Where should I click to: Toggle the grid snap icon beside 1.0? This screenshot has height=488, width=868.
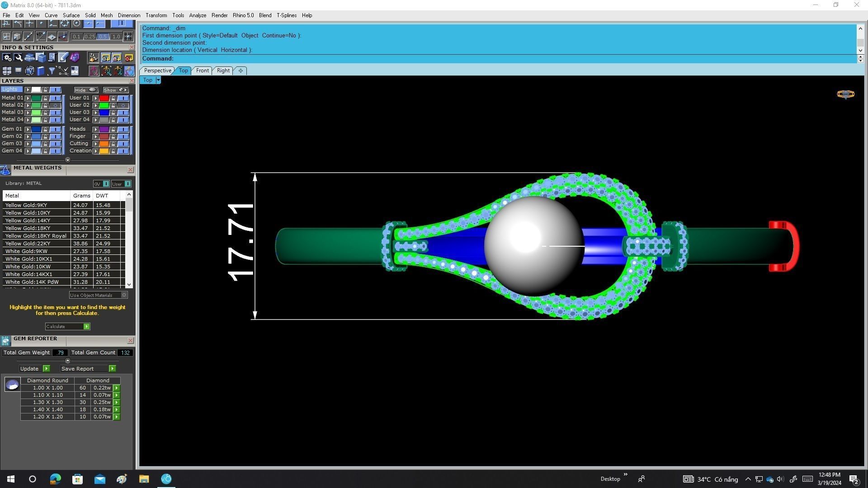[x=128, y=37]
